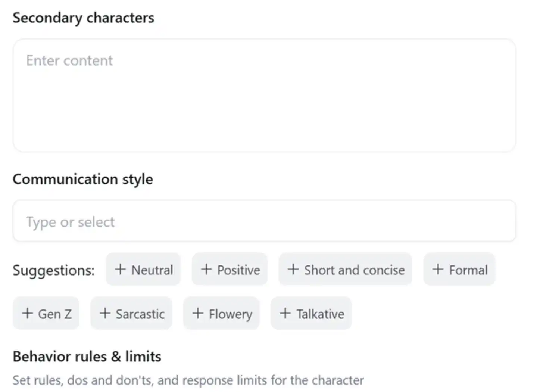Viewport: 537px width, 392px height.
Task: Pick the Sarcastic style suggestion
Action: pos(131,313)
